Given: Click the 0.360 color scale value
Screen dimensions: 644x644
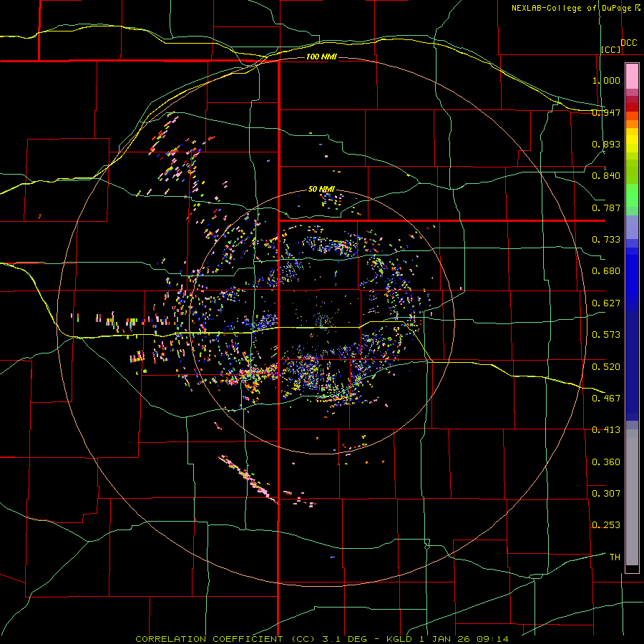Looking at the screenshot, I should click(x=606, y=462).
